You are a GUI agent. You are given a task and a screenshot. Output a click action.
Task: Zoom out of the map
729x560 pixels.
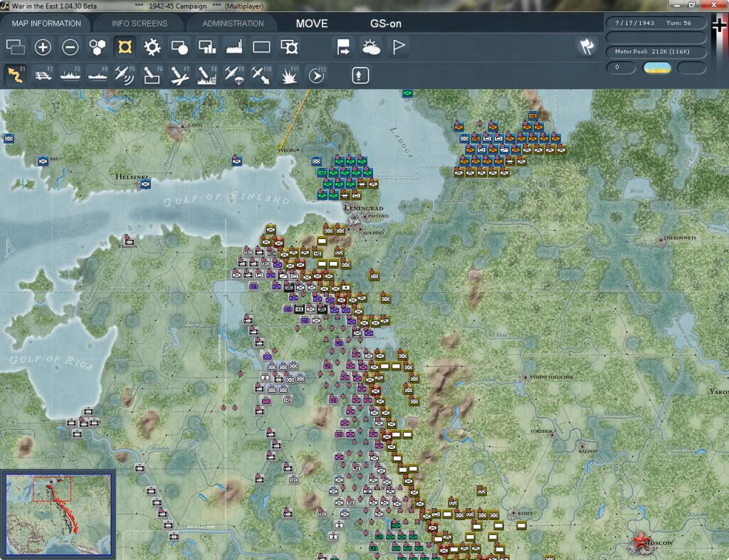tap(70, 47)
